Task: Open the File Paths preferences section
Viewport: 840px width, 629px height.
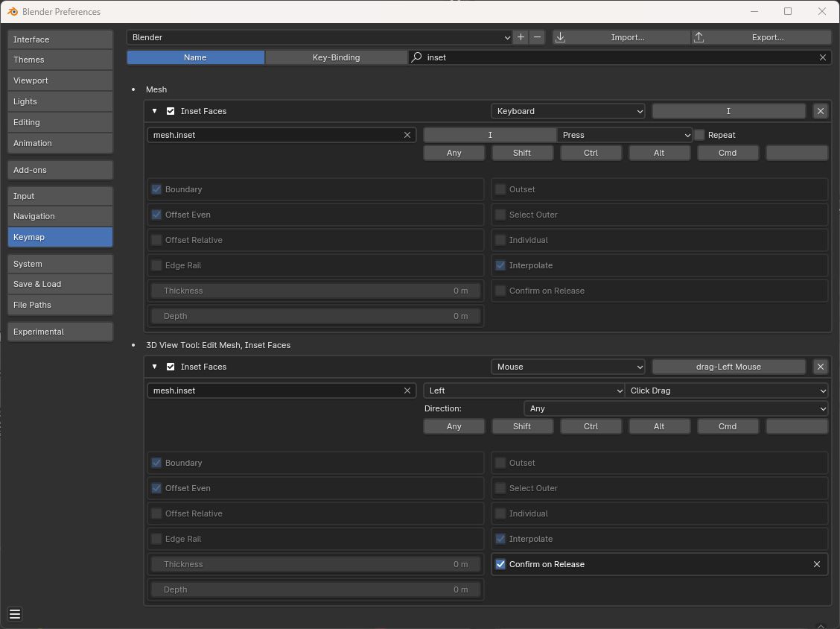Action: [x=60, y=305]
